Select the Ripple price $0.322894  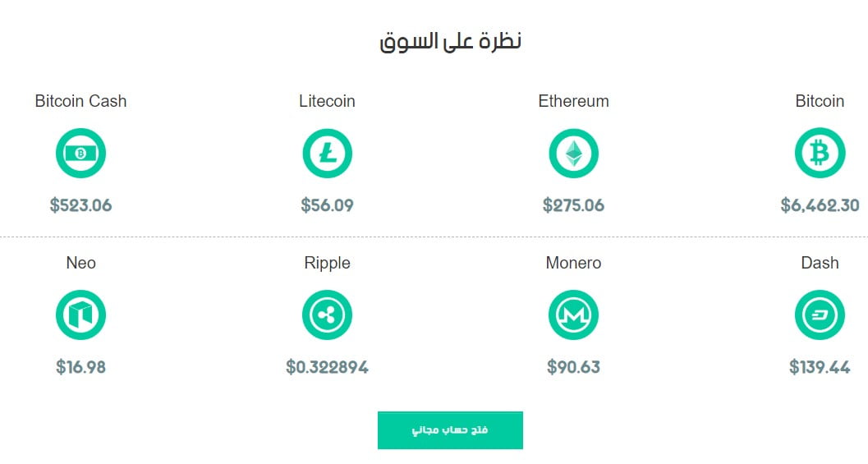point(327,367)
